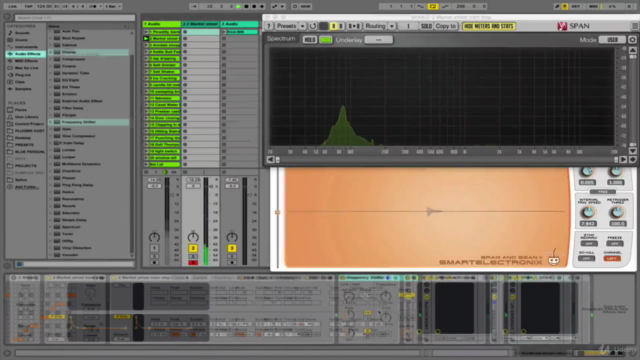The image size is (640, 360).
Task: Select Samples category
Action: pyautogui.click(x=23, y=89)
